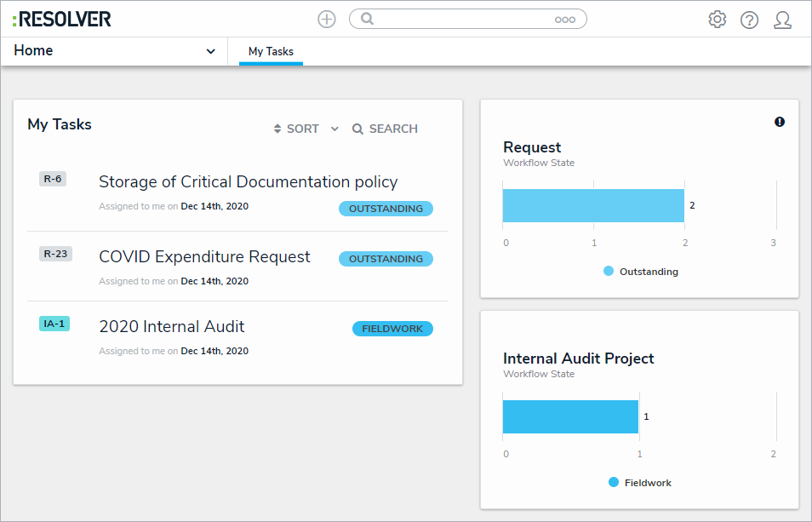Click the Resolver logo

click(62, 19)
